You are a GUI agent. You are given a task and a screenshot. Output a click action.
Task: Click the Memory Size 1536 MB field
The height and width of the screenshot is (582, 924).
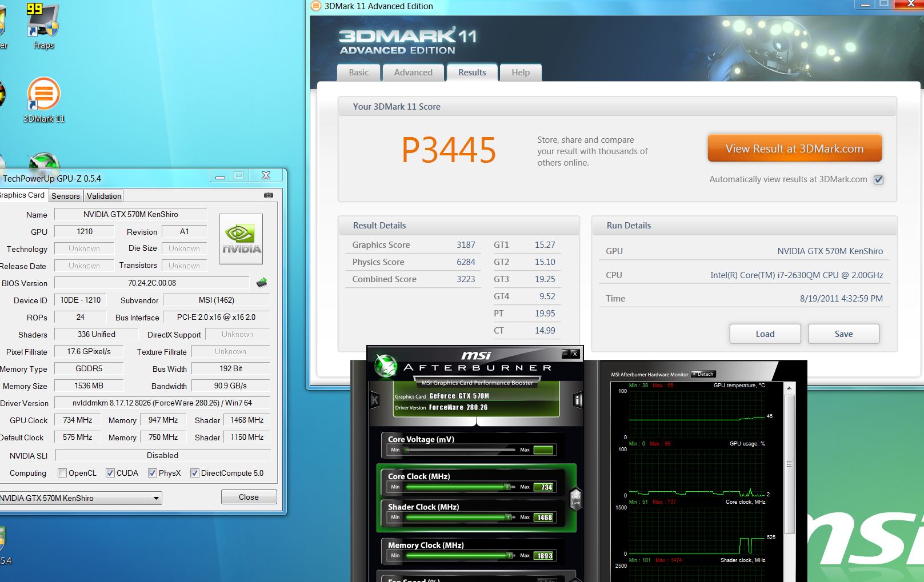(89, 386)
